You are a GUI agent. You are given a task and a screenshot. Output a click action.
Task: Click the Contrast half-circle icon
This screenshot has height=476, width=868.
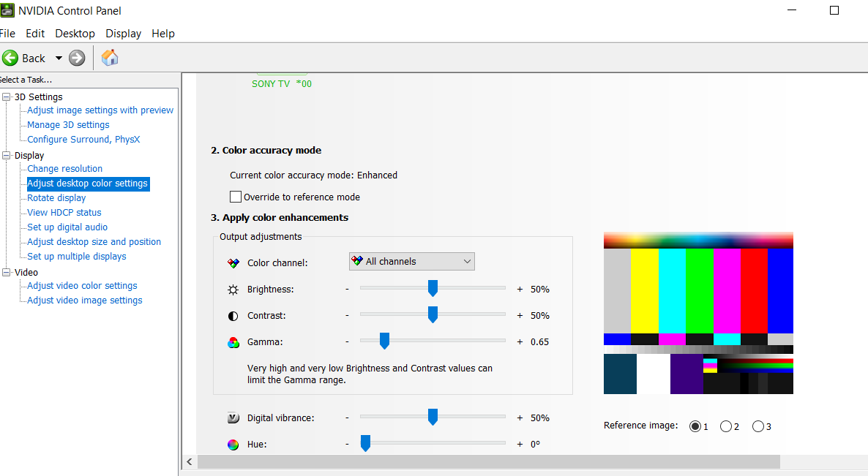click(x=233, y=316)
